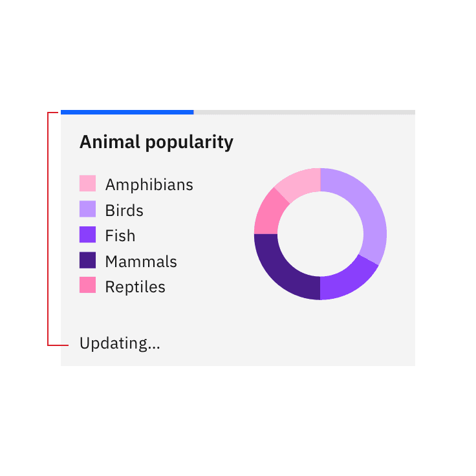Image resolution: width=476 pixels, height=476 pixels.
Task: Select the Amphibians legend label
Action: click(149, 185)
